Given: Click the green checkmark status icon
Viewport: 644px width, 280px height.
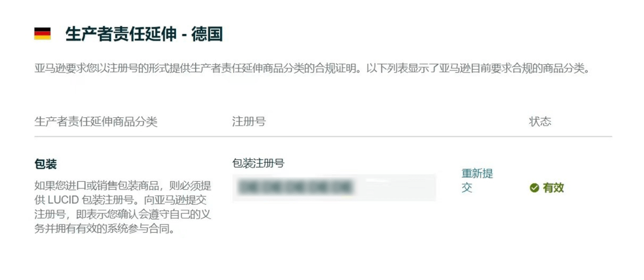Looking at the screenshot, I should [x=534, y=188].
